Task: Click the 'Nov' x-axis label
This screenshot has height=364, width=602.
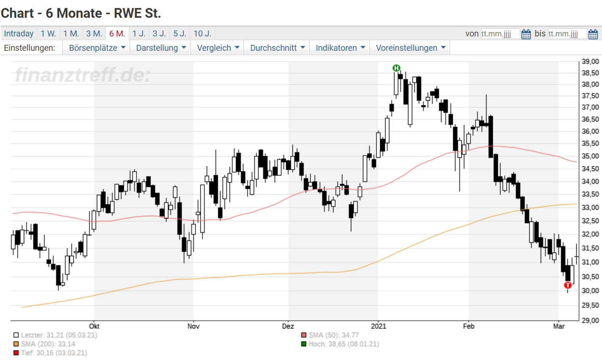Action: point(193,326)
